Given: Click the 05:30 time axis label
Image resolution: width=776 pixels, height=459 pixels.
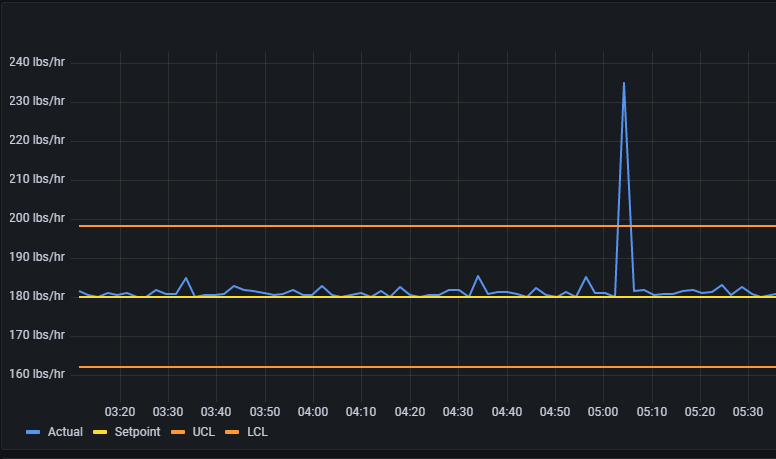Looking at the screenshot, I should (748, 412).
